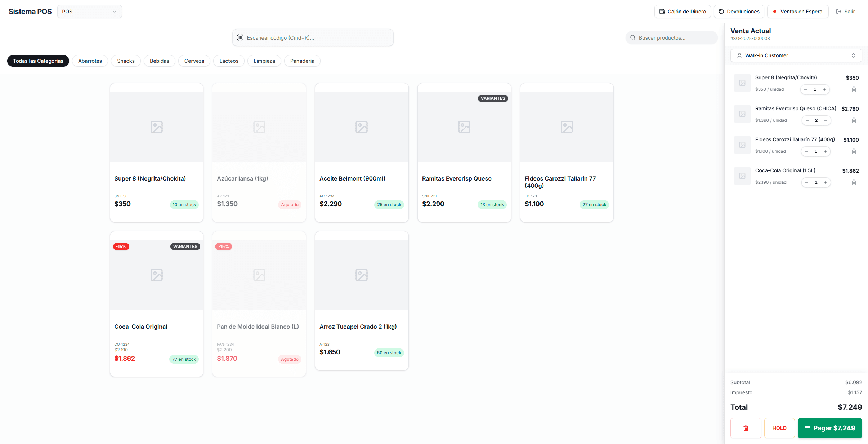Decrease Ramitas Evercrisp Queso quantity
This screenshot has width=868, height=444.
point(807,120)
